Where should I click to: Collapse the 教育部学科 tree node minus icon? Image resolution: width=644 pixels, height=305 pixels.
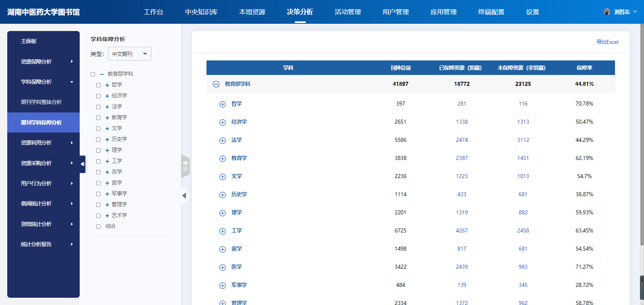102,74
